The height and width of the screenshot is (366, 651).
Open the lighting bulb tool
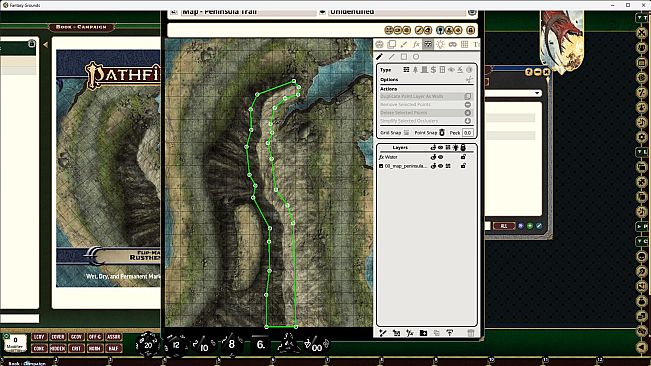tap(440, 44)
